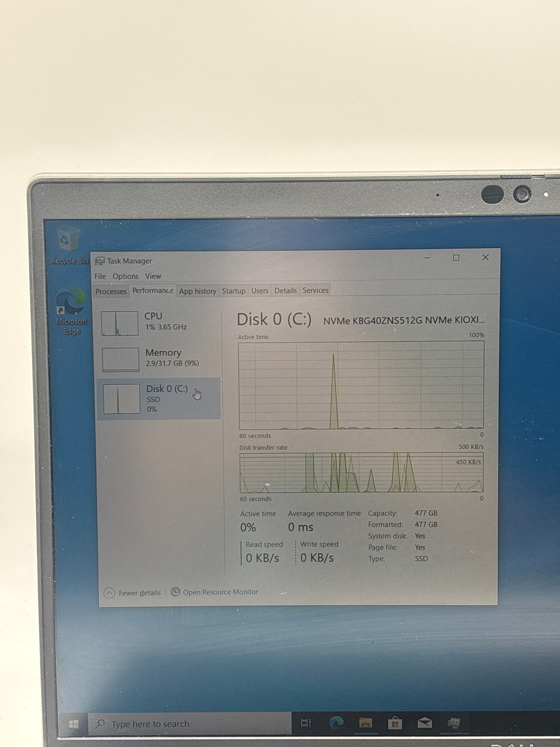Screen dimensions: 560x747
Task: Minimize the Task Manager window
Action: (427, 258)
